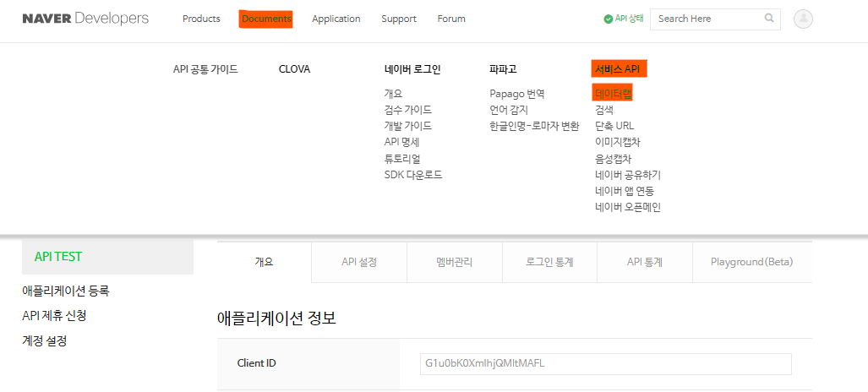Open the user profile avatar icon

click(803, 19)
